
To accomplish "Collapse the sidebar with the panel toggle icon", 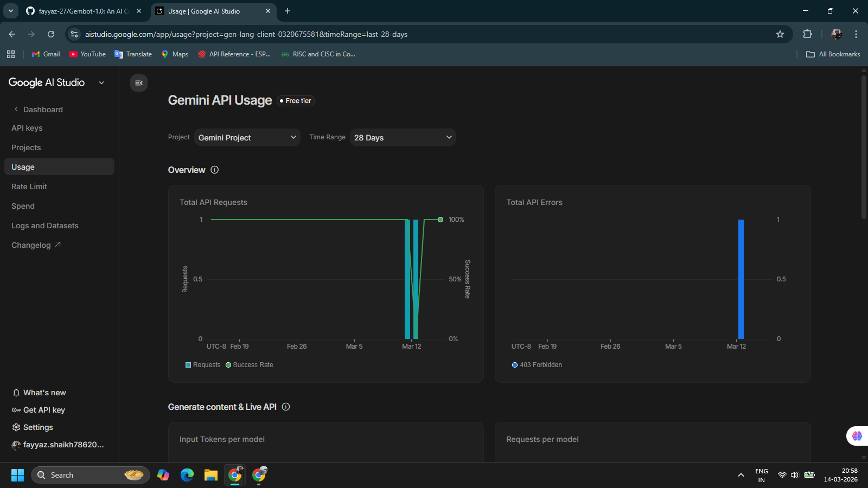I will tap(139, 83).
